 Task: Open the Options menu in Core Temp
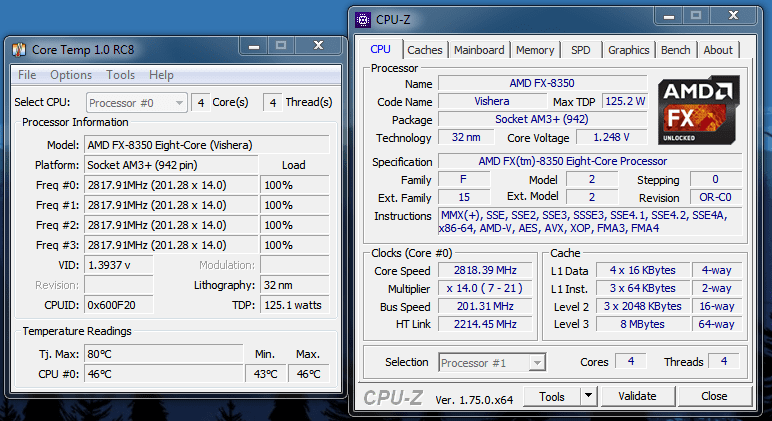[71, 75]
